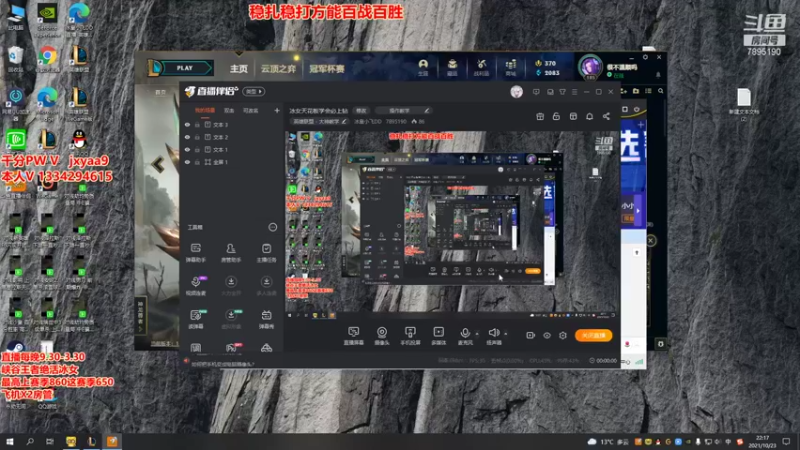Click the record video icon beside 关闭直播
800x450 pixels.
coord(531,335)
